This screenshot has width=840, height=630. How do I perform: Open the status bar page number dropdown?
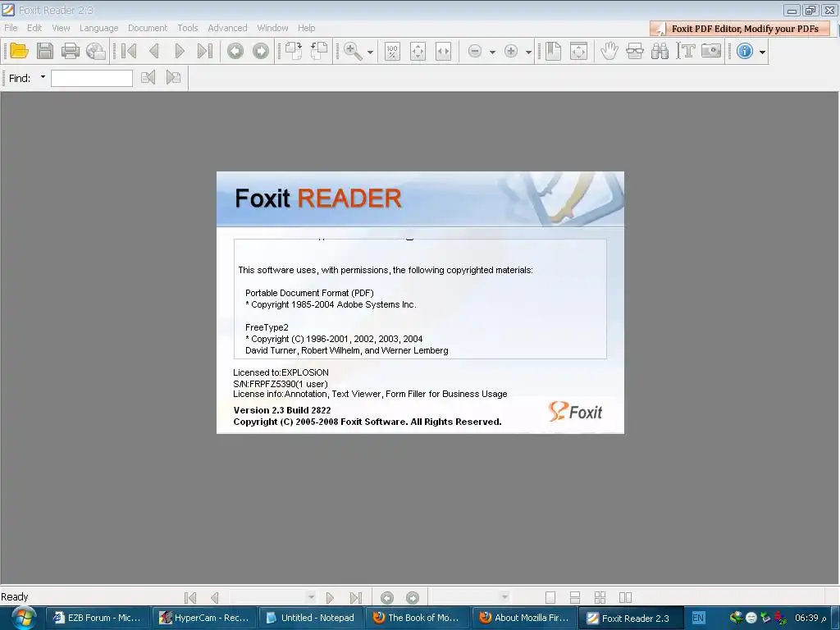(311, 597)
